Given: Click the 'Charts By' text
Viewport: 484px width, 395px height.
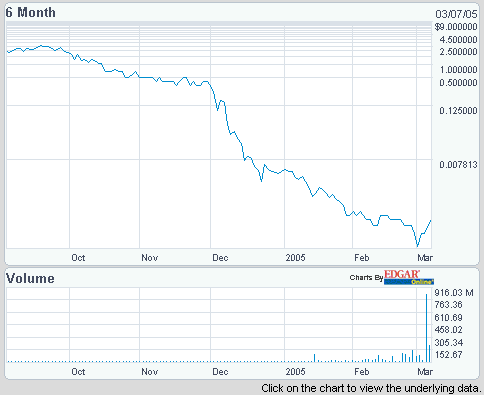Looking at the screenshot, I should [366, 278].
